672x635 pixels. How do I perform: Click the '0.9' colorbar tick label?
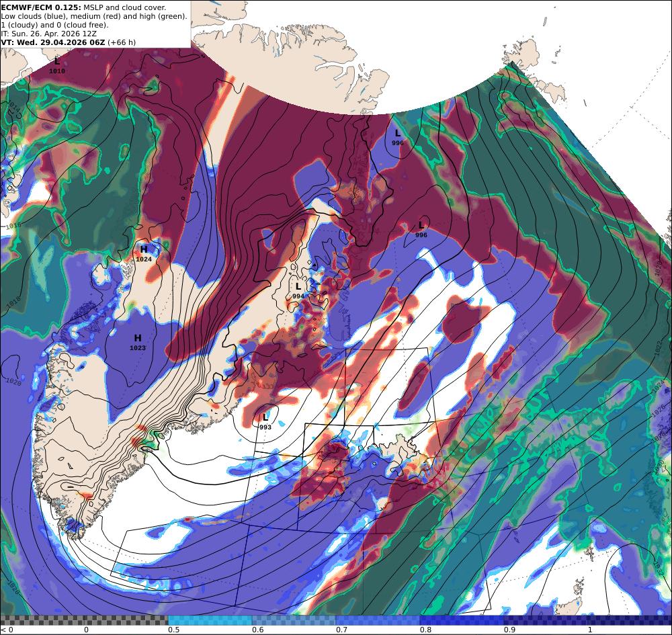point(509,630)
